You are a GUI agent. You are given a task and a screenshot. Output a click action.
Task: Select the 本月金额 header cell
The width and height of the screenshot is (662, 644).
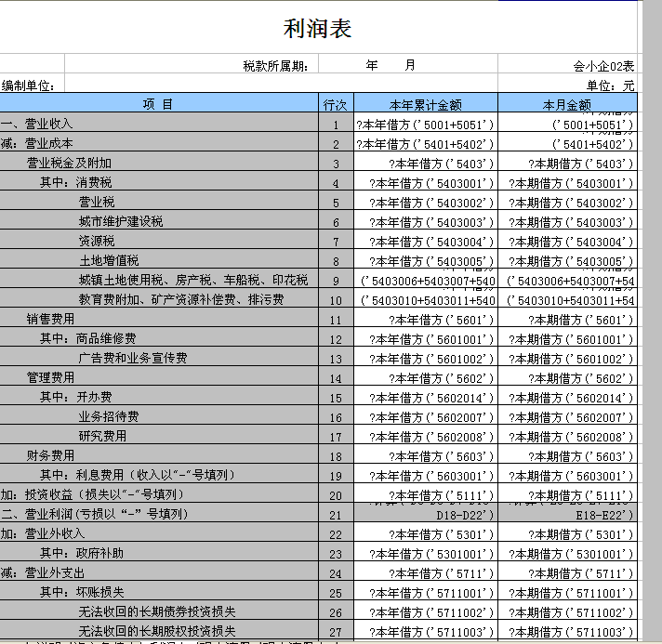(x=566, y=104)
